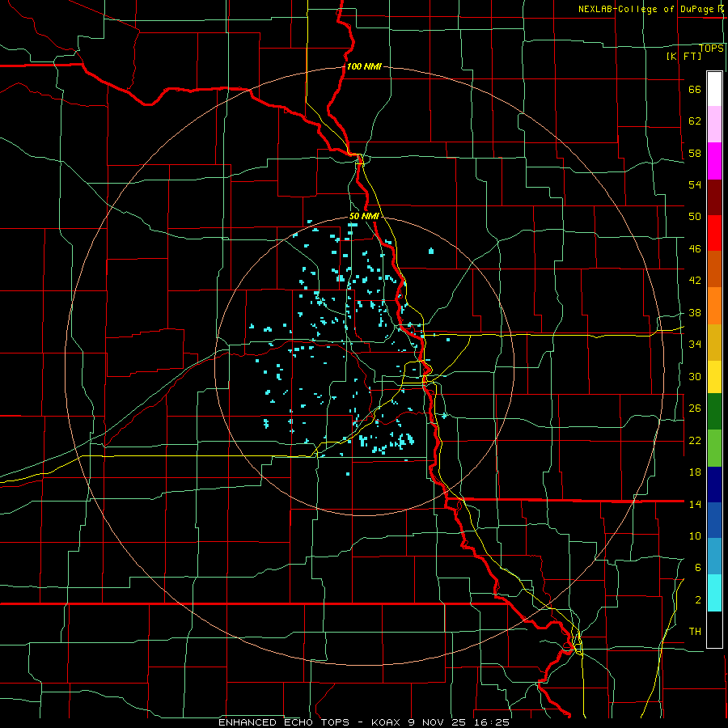Click the 'TH' legend label

[695, 632]
